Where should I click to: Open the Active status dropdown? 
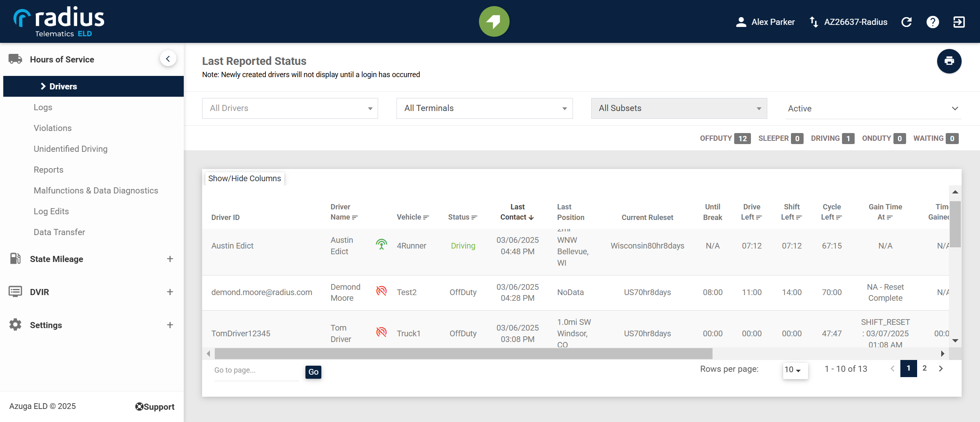tap(873, 109)
